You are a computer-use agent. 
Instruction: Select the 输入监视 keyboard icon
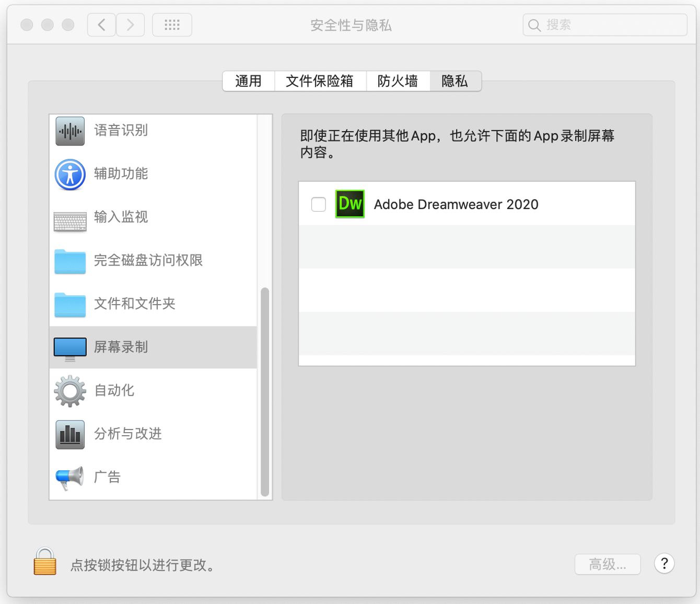point(69,220)
